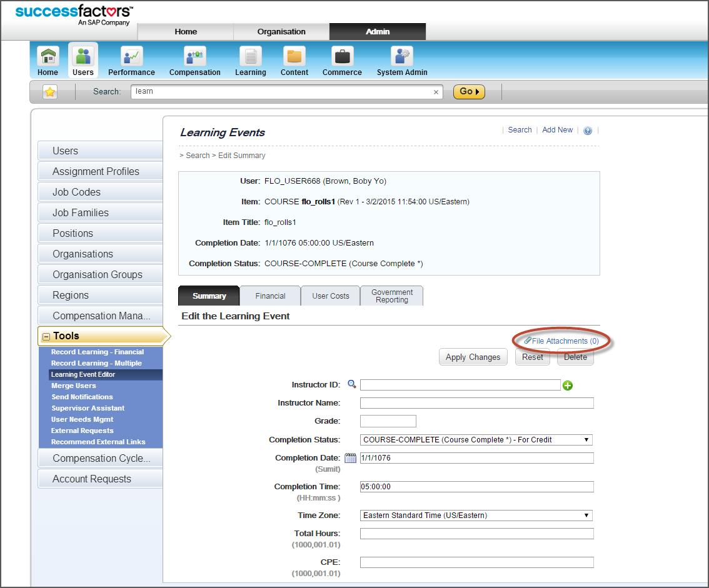Viewport: 709px width, 588px height.
Task: Click Instructor ID magnifier search icon
Action: pos(352,384)
